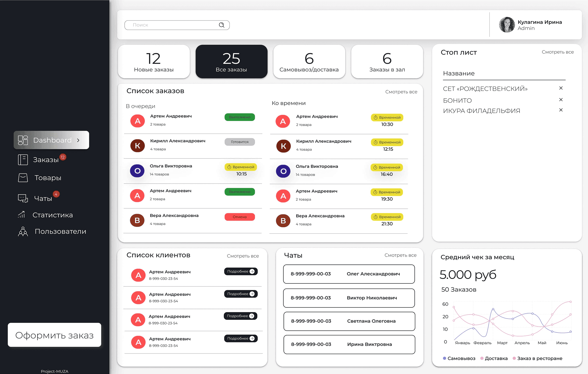Screen dimensions: 588x374
Task: Open Смотреть все in Список заказов
Action: (x=401, y=92)
